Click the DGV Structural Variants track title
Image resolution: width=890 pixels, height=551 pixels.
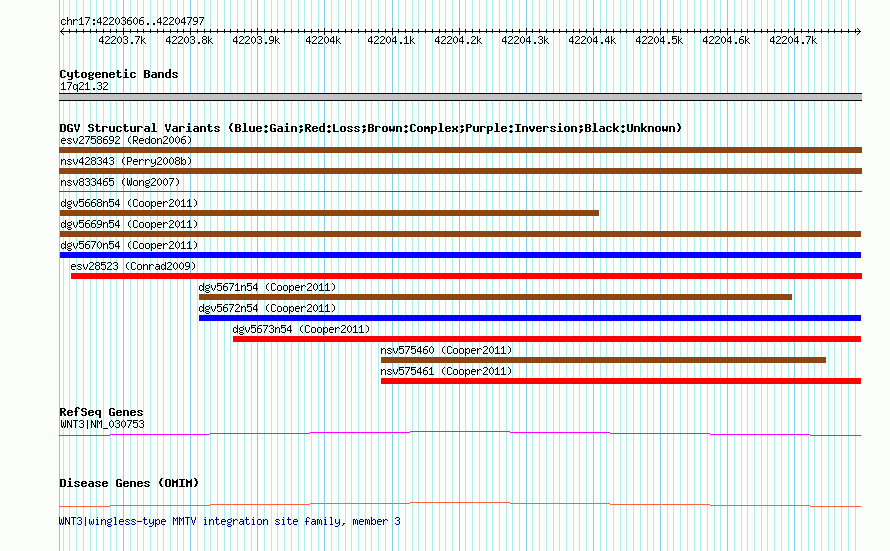click(370, 128)
